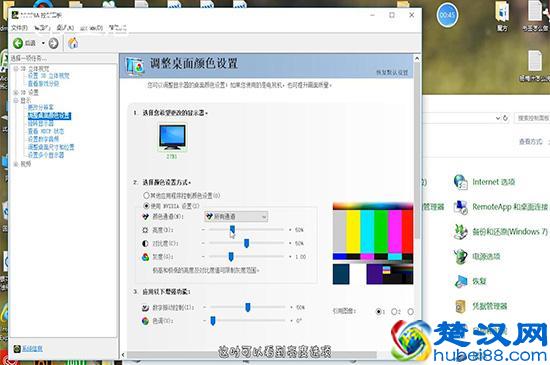Screen dimensions: 550x365
Task: Click the NVIDIA icon in title bar
Action: [x=15, y=15]
